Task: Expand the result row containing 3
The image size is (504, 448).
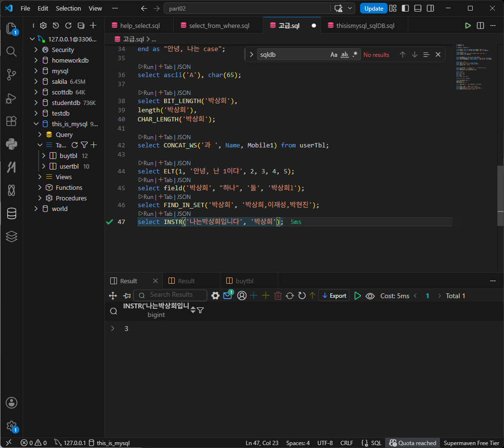Action: [x=113, y=329]
